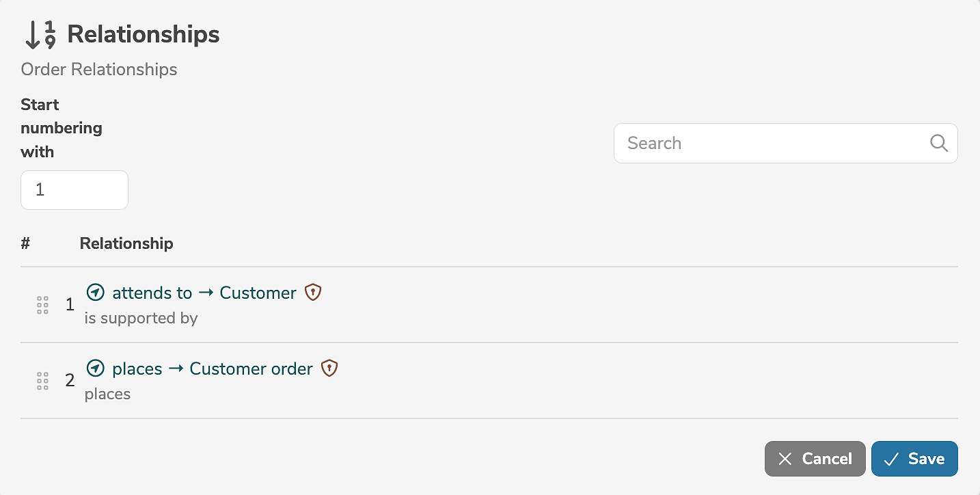Image resolution: width=980 pixels, height=495 pixels.
Task: Cancel the relationship ordering dialog
Action: coord(815,459)
